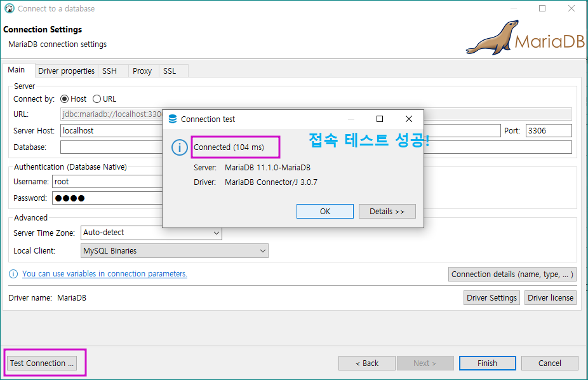Switch to the Driver properties tab
This screenshot has width=588, height=380.
point(67,71)
